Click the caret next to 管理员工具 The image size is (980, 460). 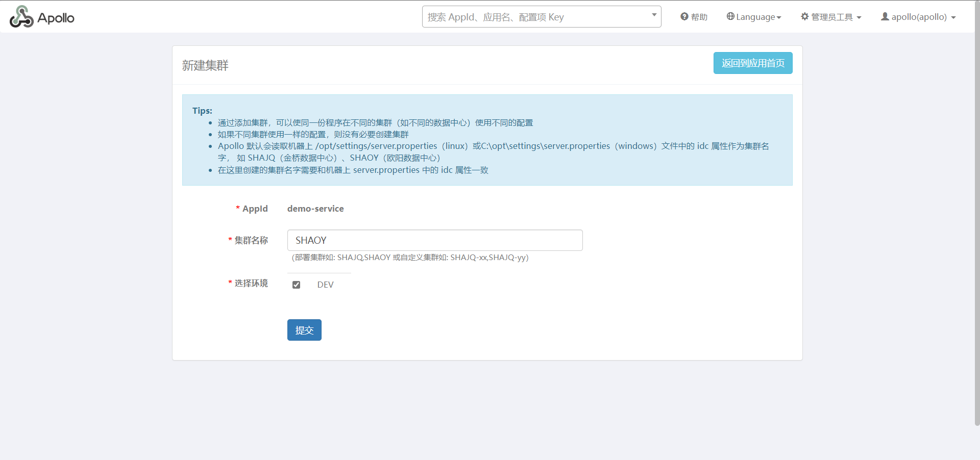point(859,18)
